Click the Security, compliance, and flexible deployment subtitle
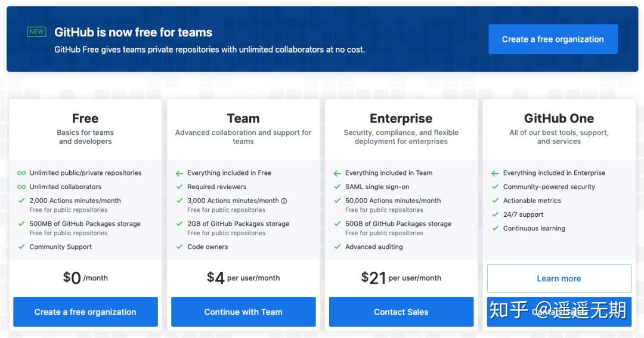The image size is (644, 338). coord(401,137)
